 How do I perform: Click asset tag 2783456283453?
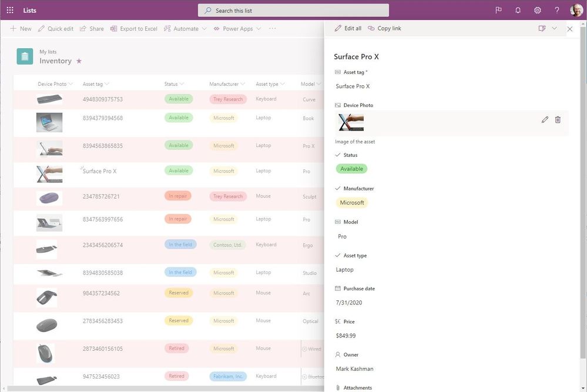103,321
